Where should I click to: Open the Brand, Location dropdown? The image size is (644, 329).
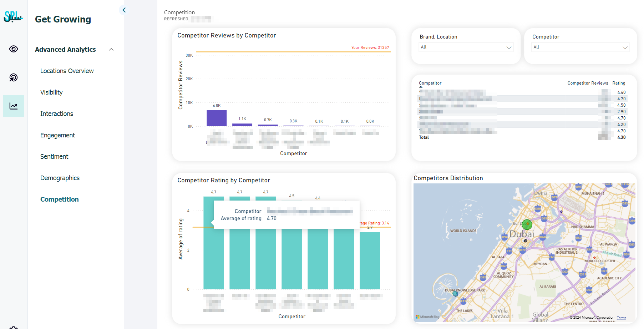(466, 47)
